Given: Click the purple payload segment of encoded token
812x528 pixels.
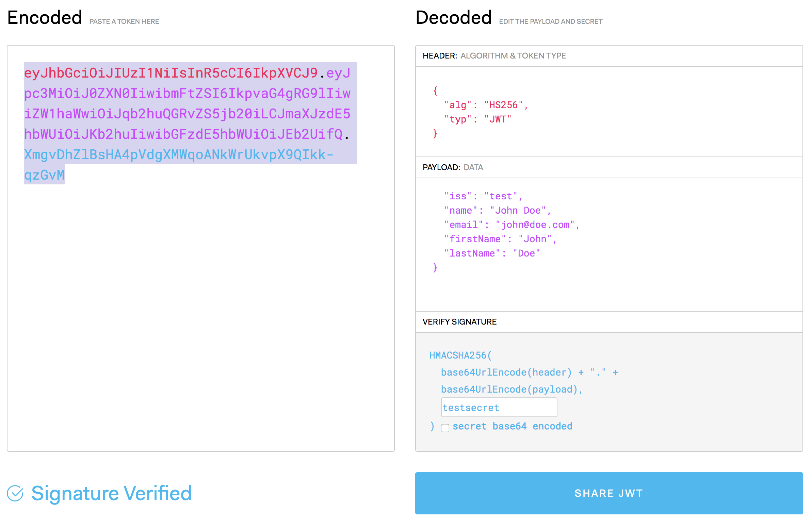Looking at the screenshot, I should click(187, 114).
